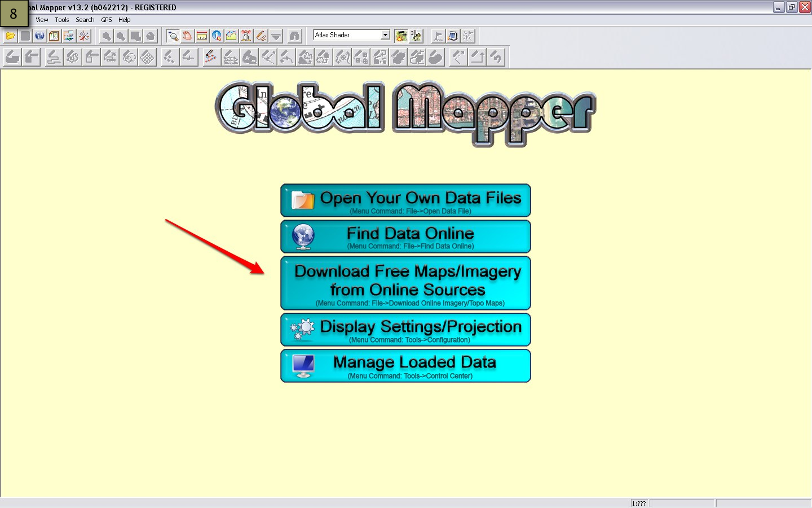The image size is (812, 508).
Task: Click Download Free Maps/Imagery from Online Sources
Action: pos(405,283)
